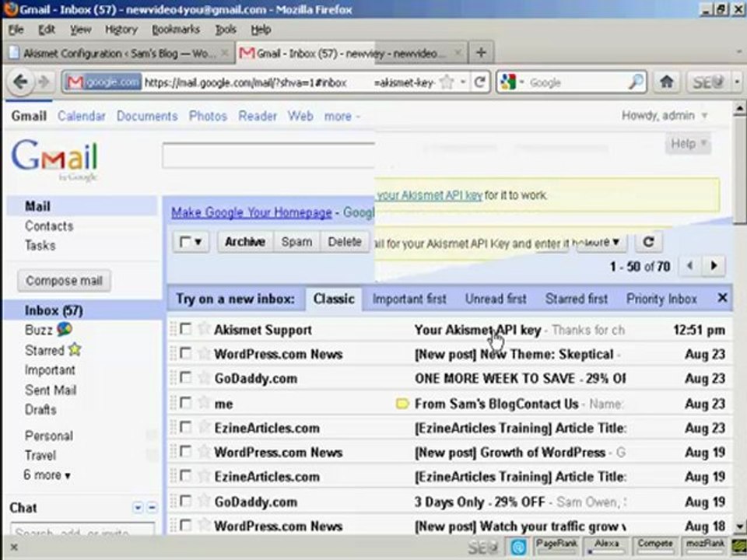Tick the checkbox for WordPress.com News New Theme email

pyautogui.click(x=185, y=353)
